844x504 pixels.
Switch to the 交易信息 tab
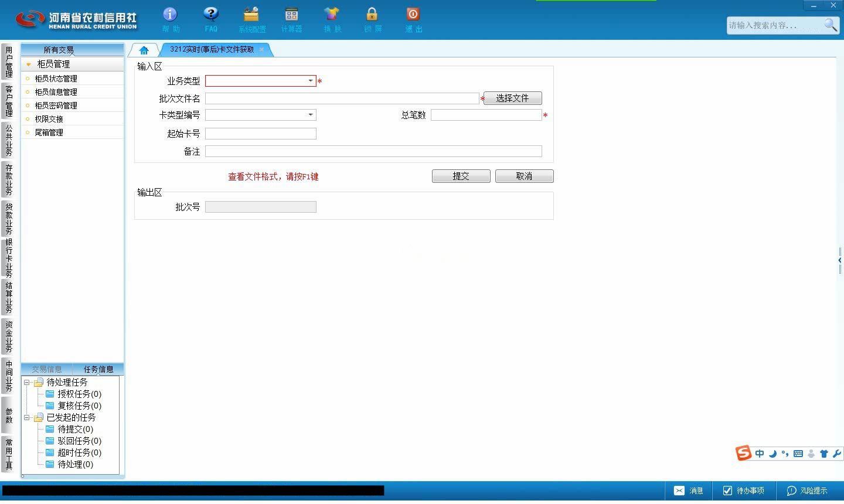[47, 369]
